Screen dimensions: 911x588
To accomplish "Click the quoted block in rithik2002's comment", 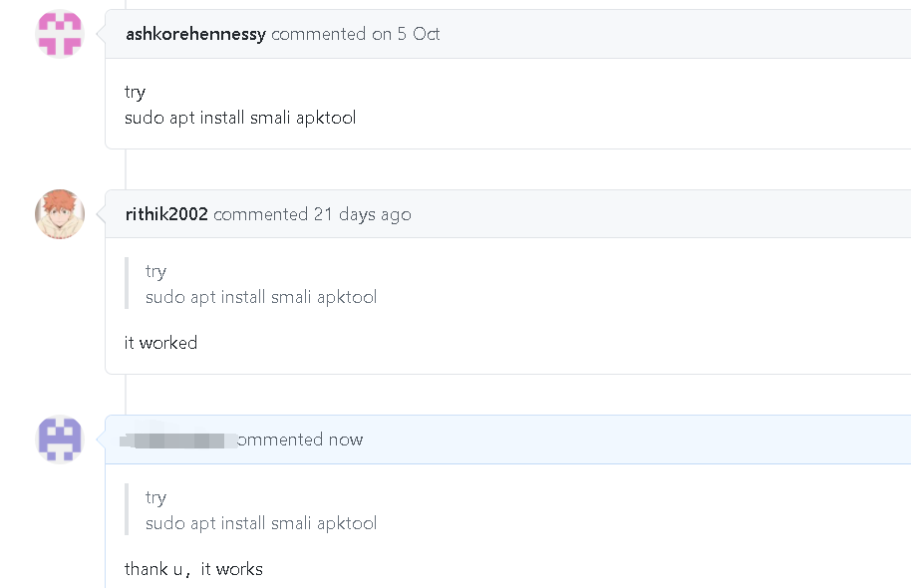I will click(x=251, y=284).
